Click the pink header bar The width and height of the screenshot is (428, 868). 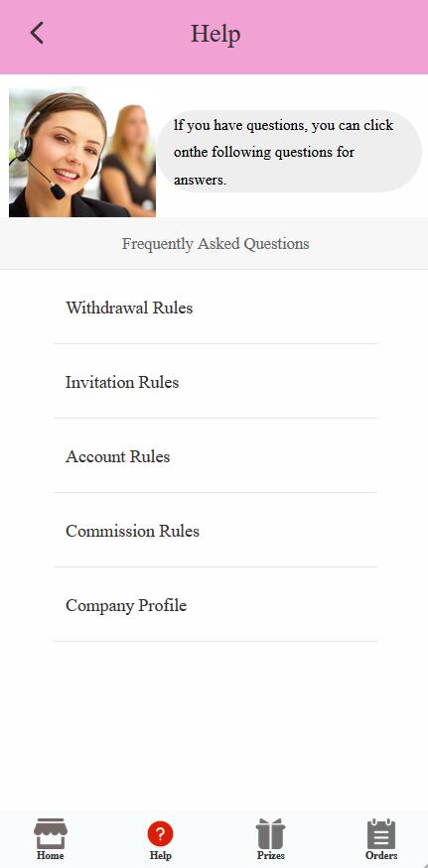point(214,37)
